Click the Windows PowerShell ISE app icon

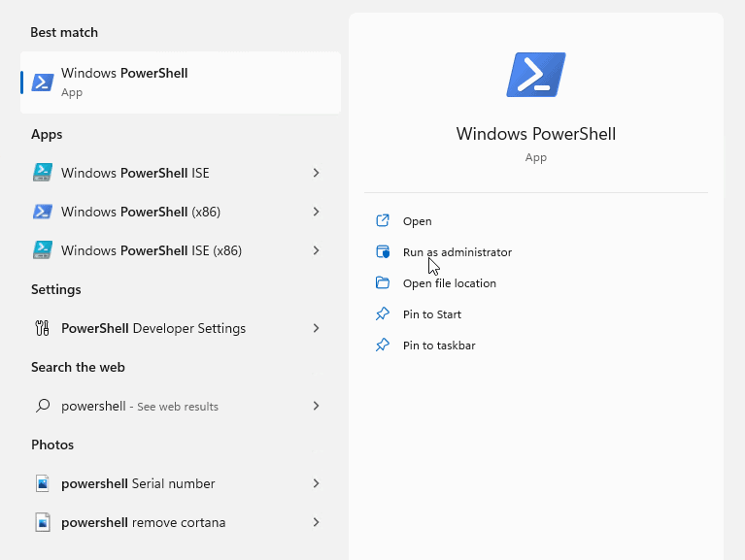pos(43,173)
